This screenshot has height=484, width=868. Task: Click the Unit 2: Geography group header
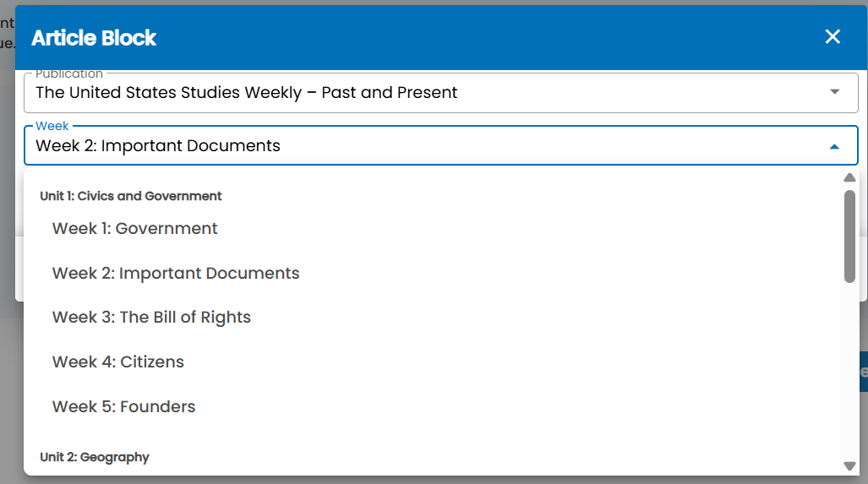pos(95,457)
